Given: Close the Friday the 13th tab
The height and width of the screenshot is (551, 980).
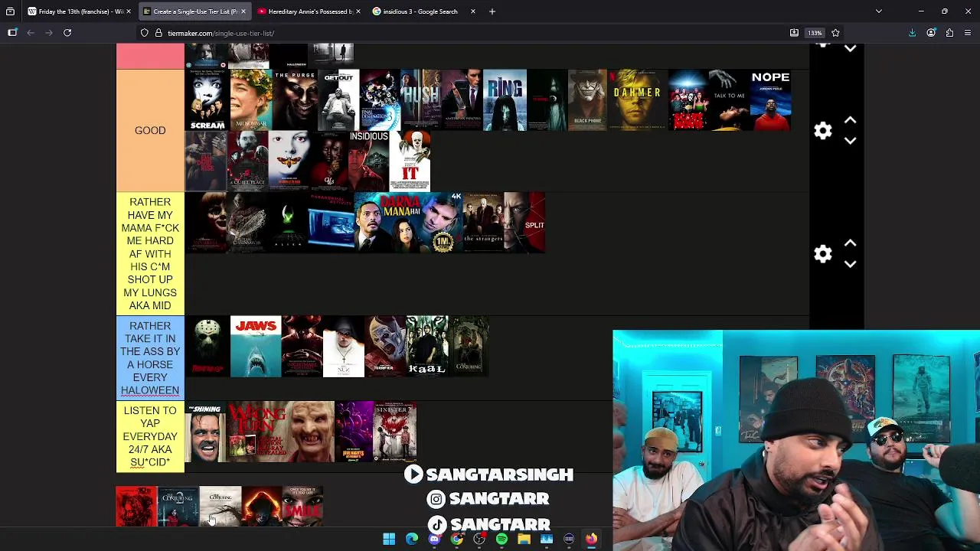Looking at the screenshot, I should pos(129,11).
